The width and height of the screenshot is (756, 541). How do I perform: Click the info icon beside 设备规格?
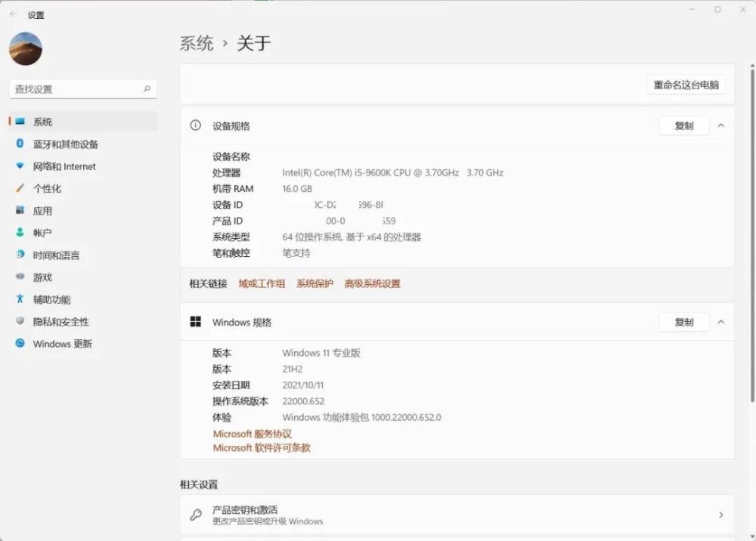[195, 125]
